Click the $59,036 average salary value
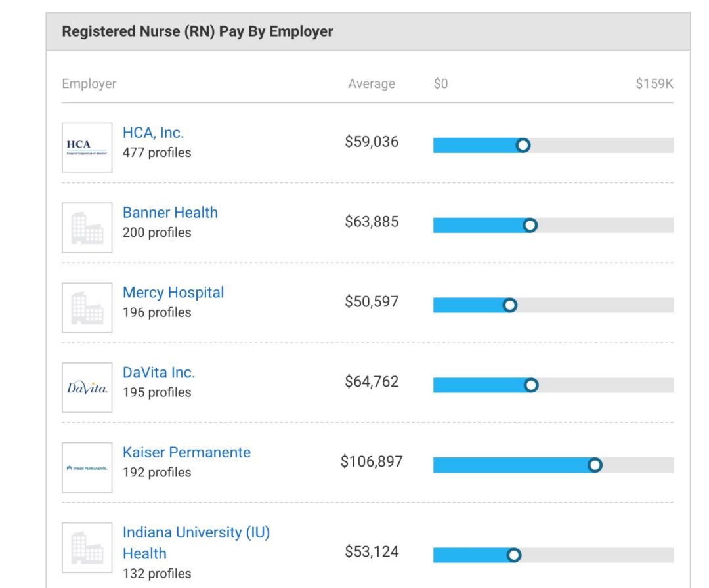Viewport: 709px width, 588px height. [372, 142]
